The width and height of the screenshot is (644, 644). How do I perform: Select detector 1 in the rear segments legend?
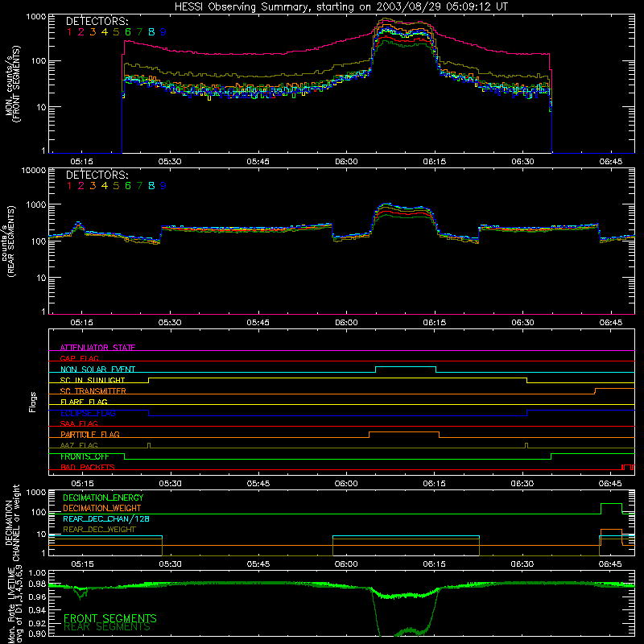click(x=69, y=186)
